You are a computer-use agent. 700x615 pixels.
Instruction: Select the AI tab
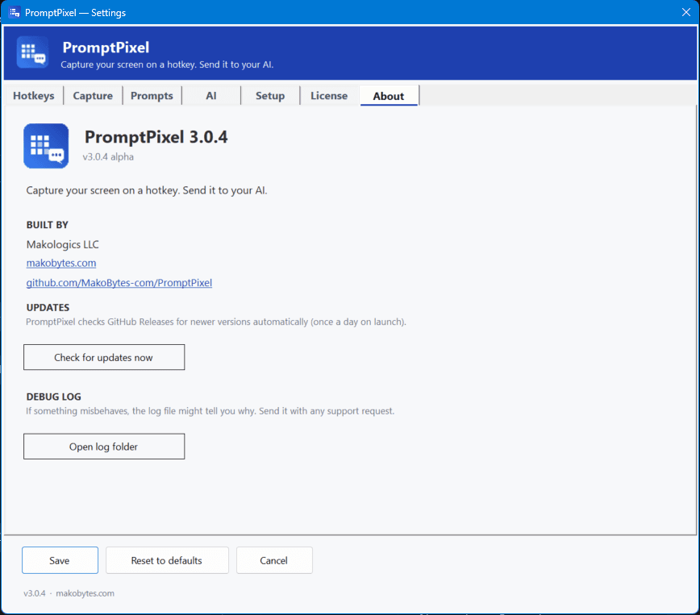click(211, 95)
